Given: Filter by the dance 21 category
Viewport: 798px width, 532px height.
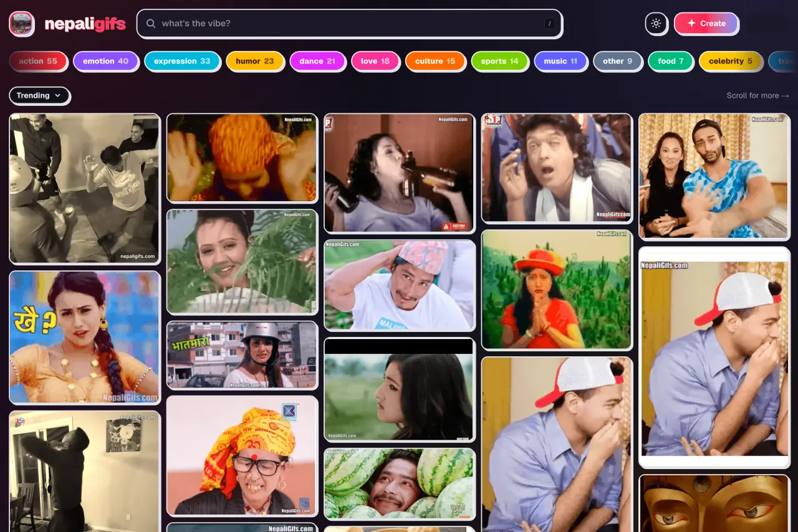Looking at the screenshot, I should coord(317,61).
